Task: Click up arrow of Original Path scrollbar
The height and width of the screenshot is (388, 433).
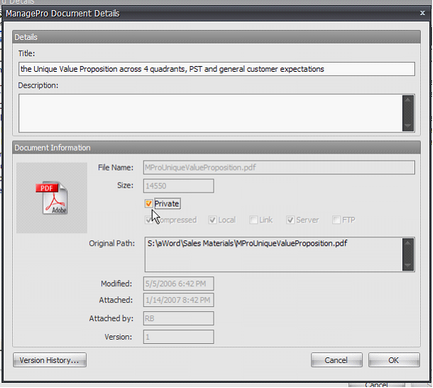Action: pyautogui.click(x=408, y=243)
